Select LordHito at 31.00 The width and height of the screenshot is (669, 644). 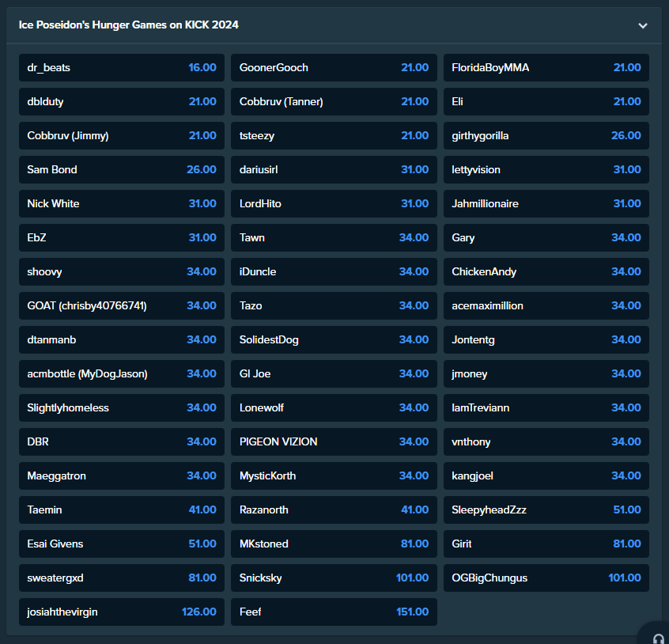pyautogui.click(x=334, y=203)
